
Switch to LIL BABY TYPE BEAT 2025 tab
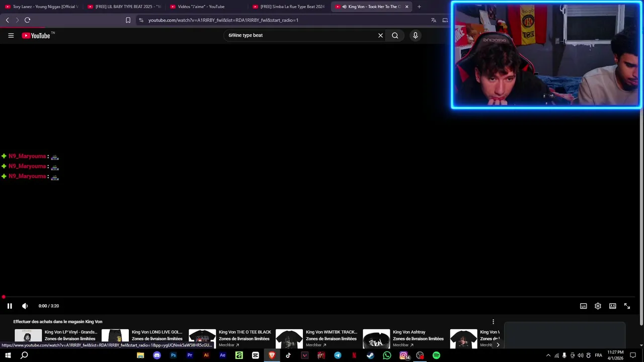point(124,7)
